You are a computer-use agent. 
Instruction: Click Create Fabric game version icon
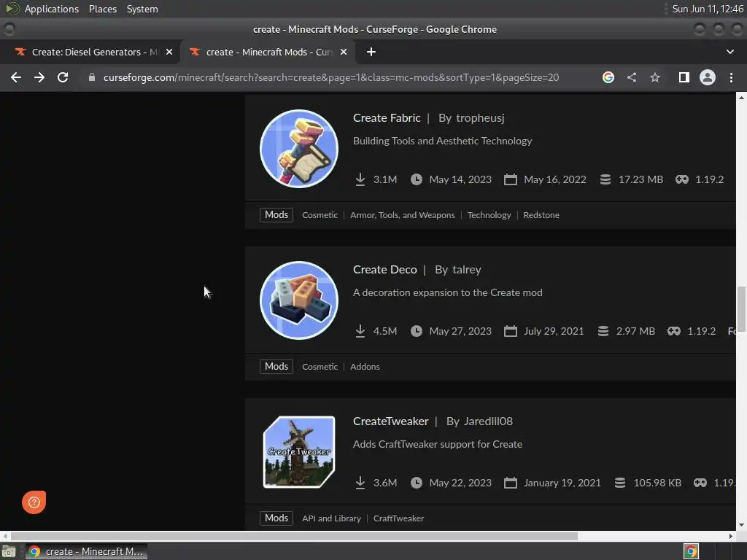pos(682,179)
